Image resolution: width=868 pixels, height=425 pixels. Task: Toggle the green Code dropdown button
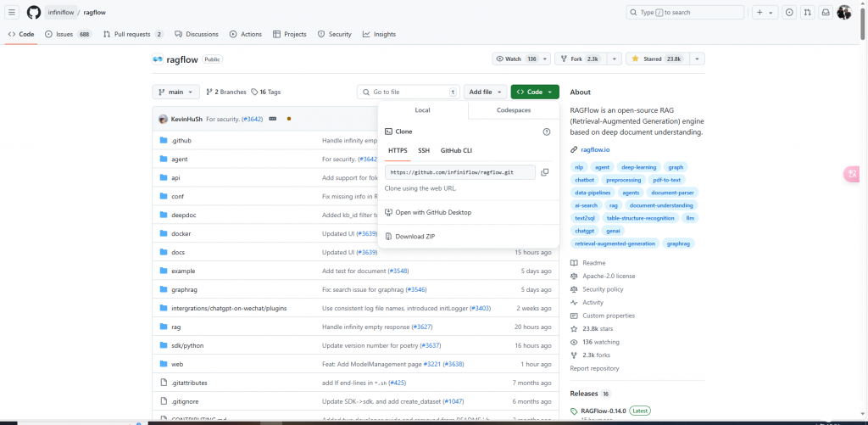coord(535,92)
